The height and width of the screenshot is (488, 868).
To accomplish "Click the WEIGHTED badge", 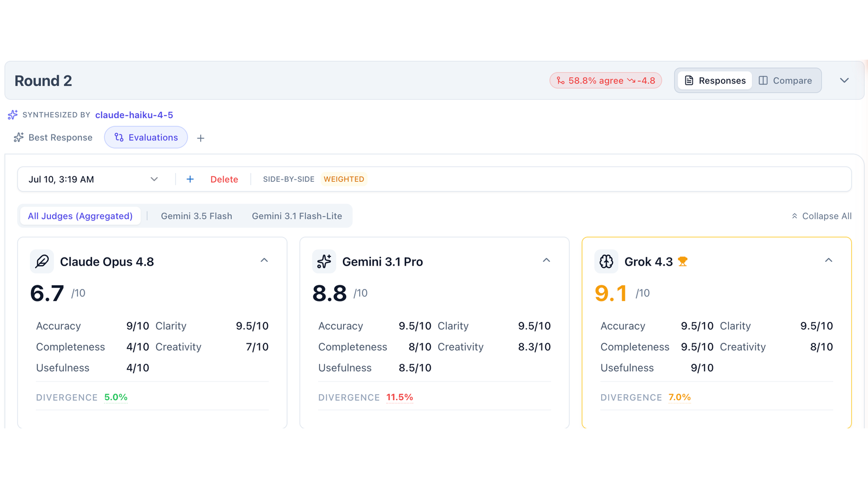I will [x=344, y=179].
